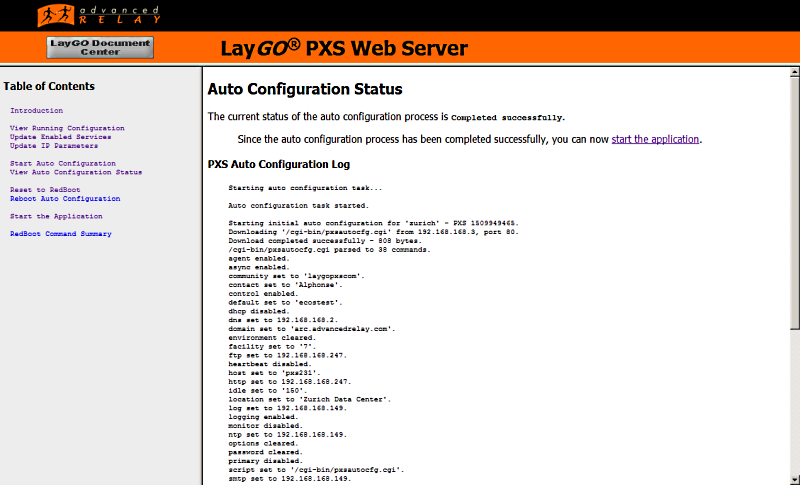The width and height of the screenshot is (800, 485).
Task: Click the 'LayGO PXS Web Server' title
Action: coord(344,48)
